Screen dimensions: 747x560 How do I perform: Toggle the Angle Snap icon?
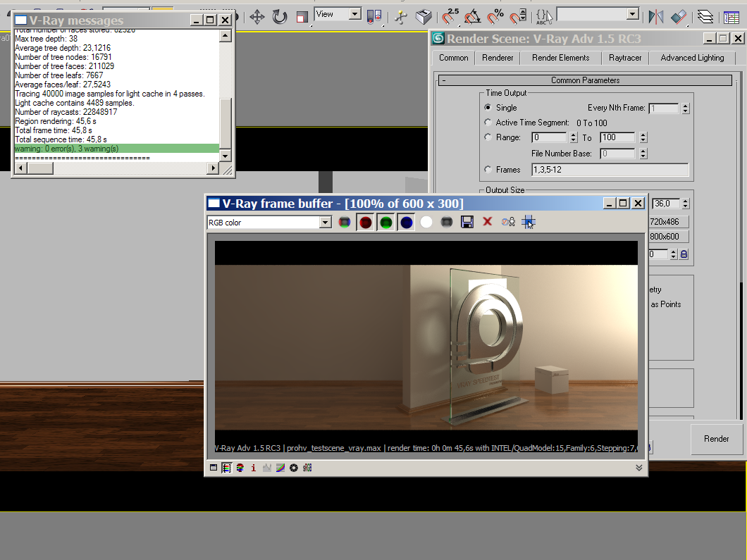click(473, 17)
